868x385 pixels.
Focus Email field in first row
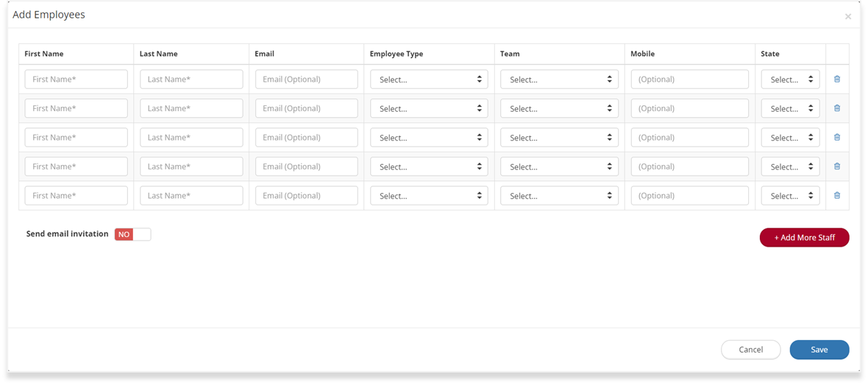307,80
